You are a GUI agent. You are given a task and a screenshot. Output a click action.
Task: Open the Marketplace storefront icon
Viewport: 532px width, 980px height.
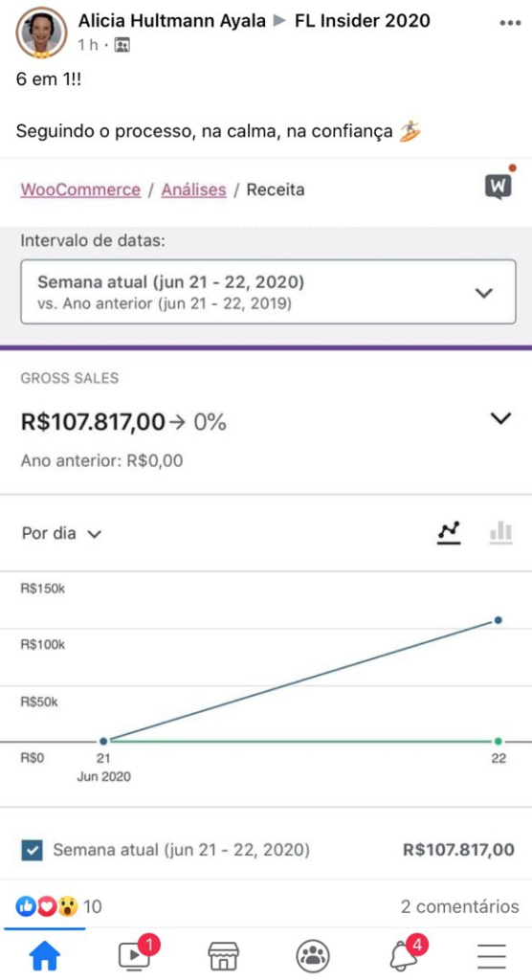[223, 956]
